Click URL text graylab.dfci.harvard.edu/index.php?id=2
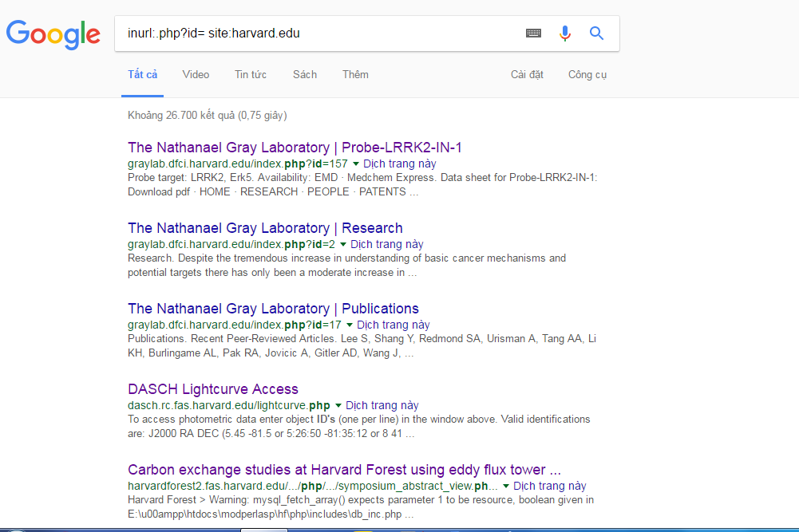 click(x=231, y=244)
